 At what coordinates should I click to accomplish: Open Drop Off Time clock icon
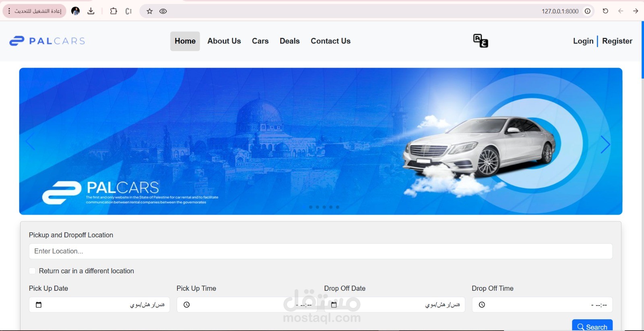[482, 305]
